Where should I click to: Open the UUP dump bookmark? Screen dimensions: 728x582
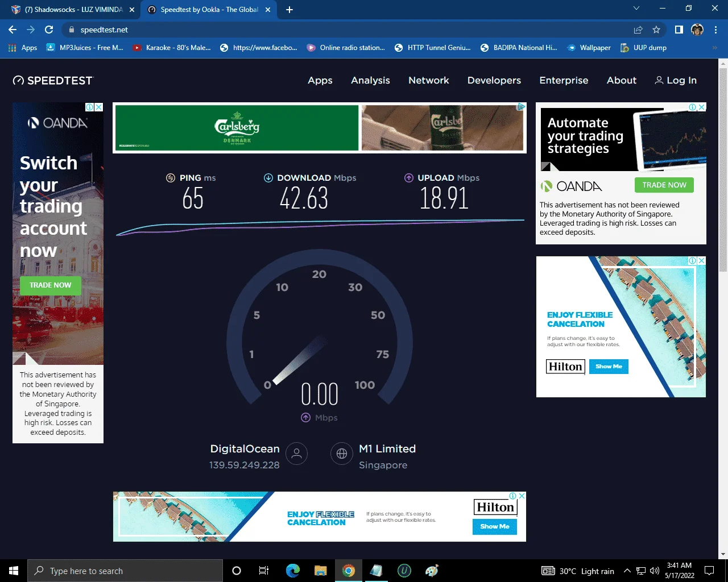[643, 48]
